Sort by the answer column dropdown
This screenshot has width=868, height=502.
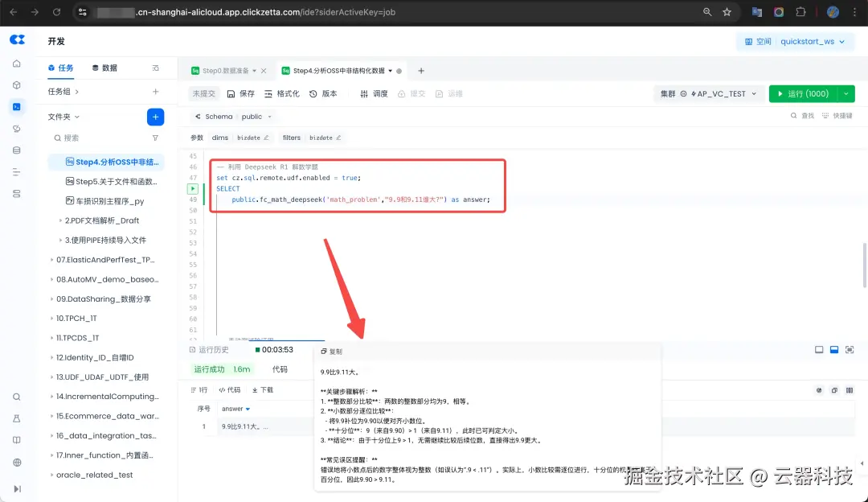(248, 409)
